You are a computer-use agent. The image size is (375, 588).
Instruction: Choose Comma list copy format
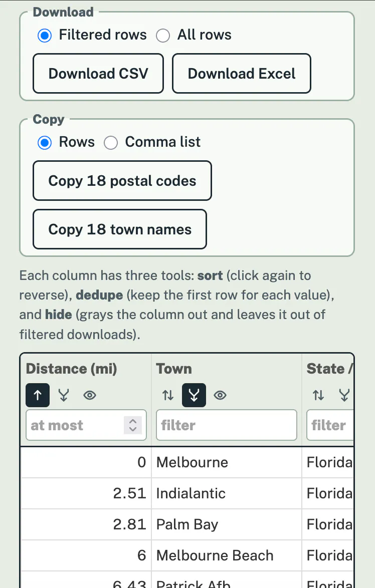pyautogui.click(x=111, y=143)
